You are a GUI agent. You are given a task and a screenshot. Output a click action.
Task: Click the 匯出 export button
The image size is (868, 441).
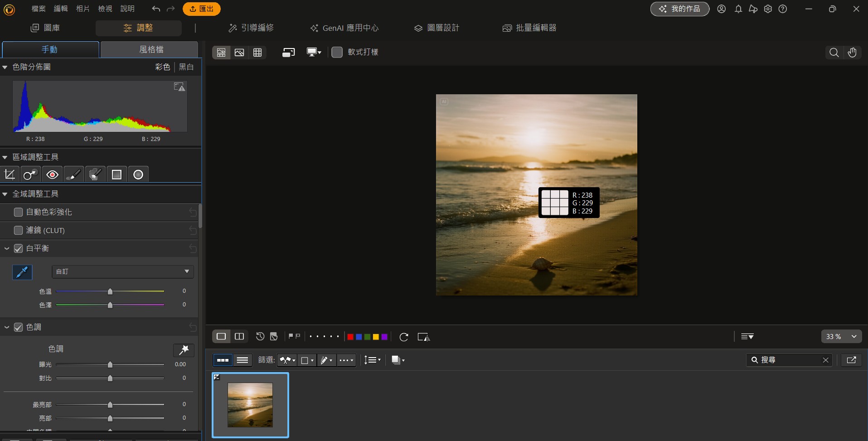coord(202,9)
